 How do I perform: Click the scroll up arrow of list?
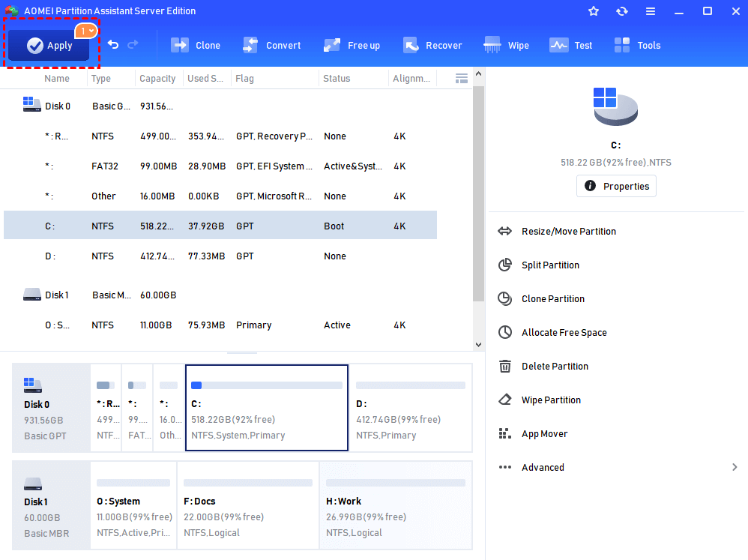click(x=478, y=73)
